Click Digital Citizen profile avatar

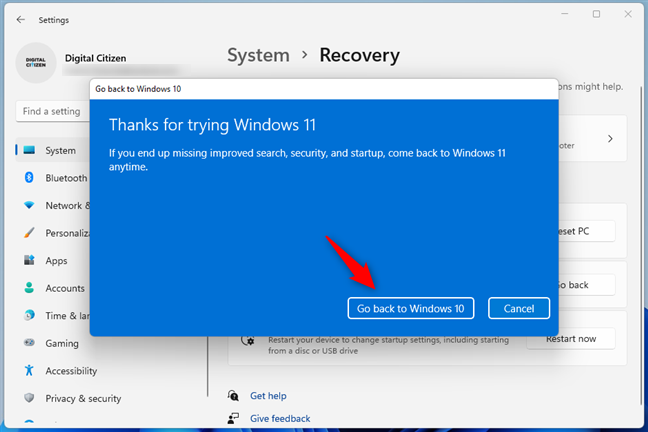tap(36, 63)
